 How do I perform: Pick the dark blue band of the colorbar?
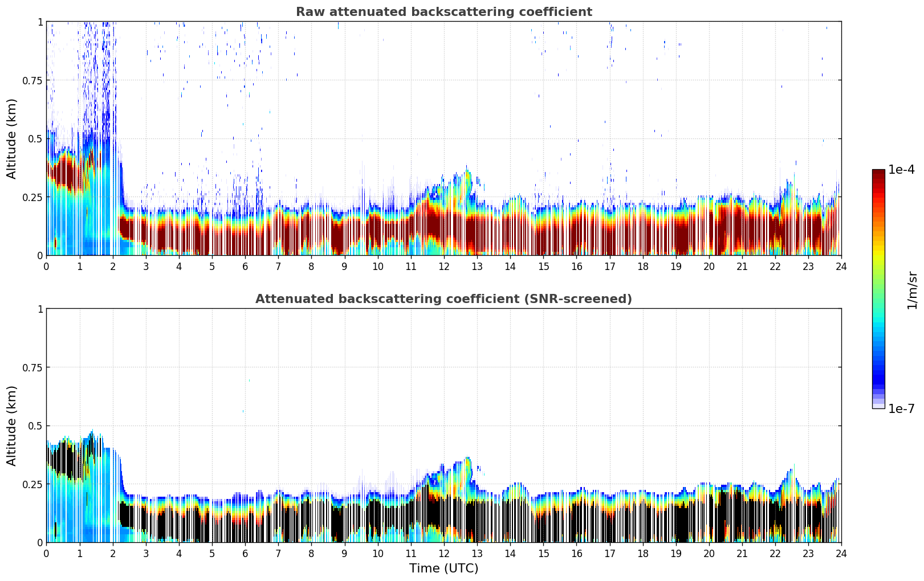click(x=878, y=377)
